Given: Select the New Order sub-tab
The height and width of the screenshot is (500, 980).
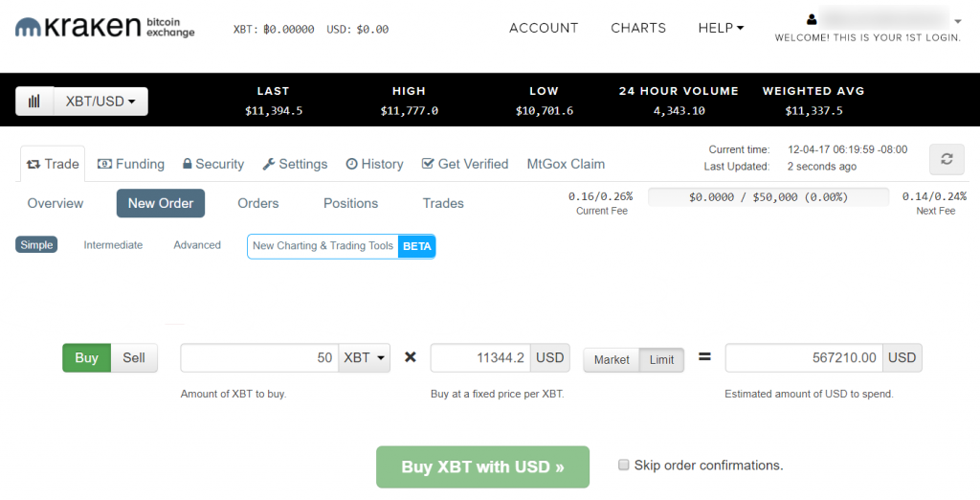Looking at the screenshot, I should (x=161, y=203).
